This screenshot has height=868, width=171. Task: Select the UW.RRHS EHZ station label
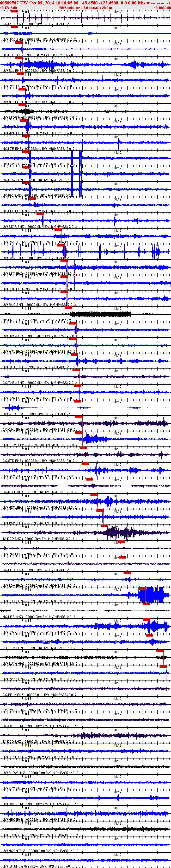[x=40, y=242]
